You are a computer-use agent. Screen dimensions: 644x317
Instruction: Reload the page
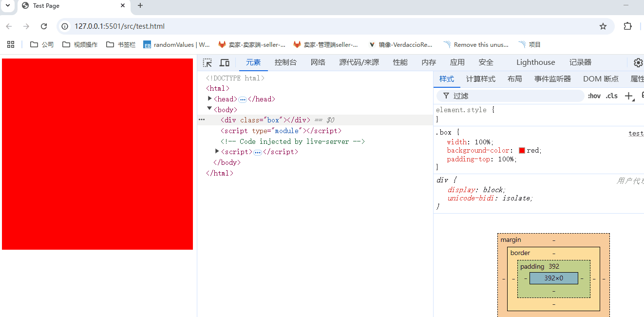click(x=44, y=26)
